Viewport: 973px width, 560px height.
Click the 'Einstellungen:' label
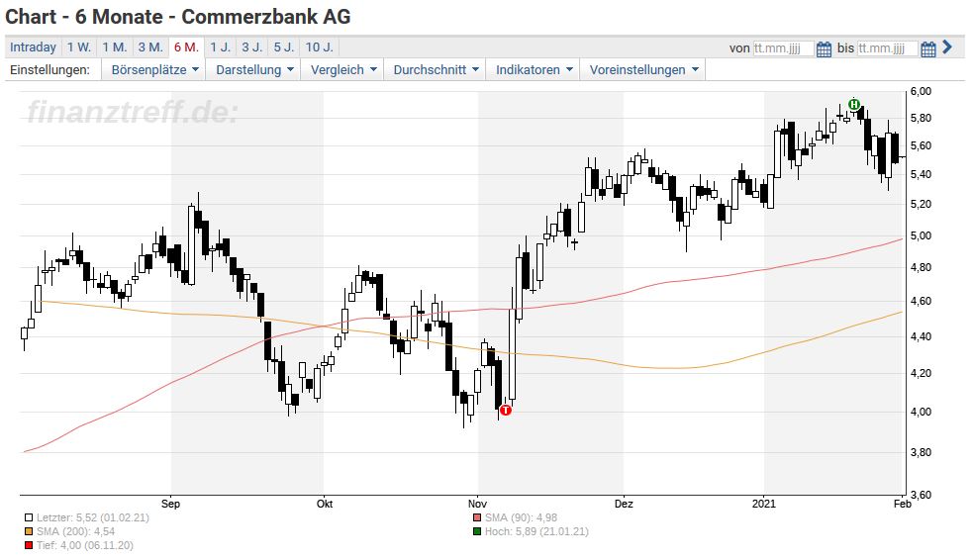click(x=49, y=70)
